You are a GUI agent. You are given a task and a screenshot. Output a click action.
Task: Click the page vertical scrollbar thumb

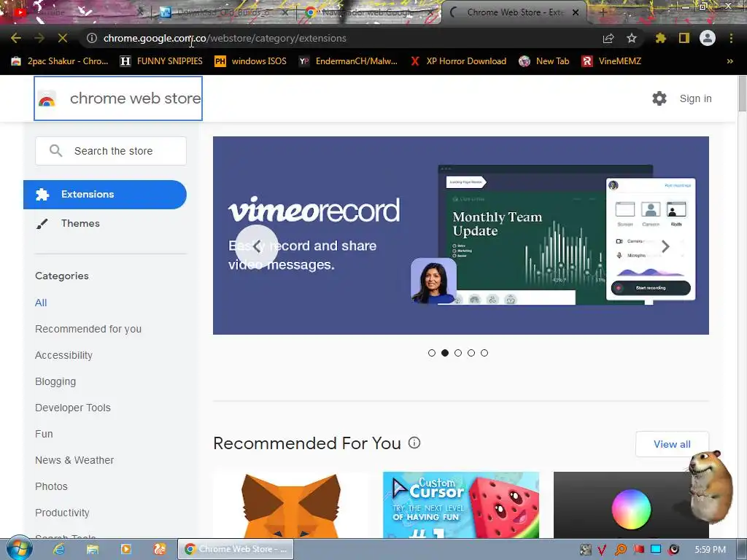point(742,94)
